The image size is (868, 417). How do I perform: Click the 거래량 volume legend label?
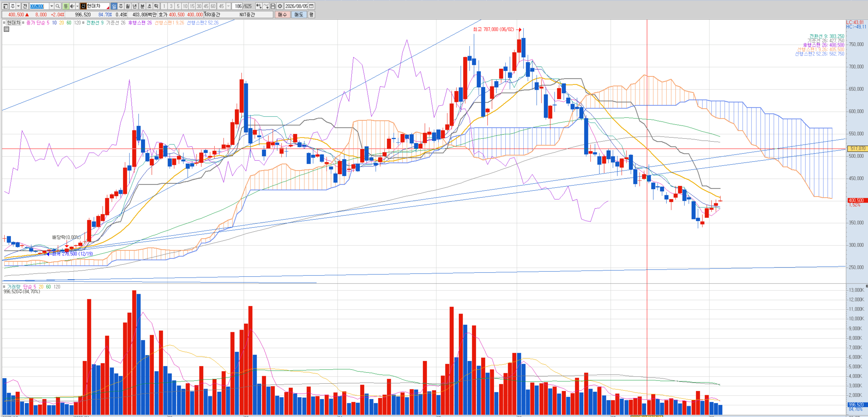[x=14, y=287]
